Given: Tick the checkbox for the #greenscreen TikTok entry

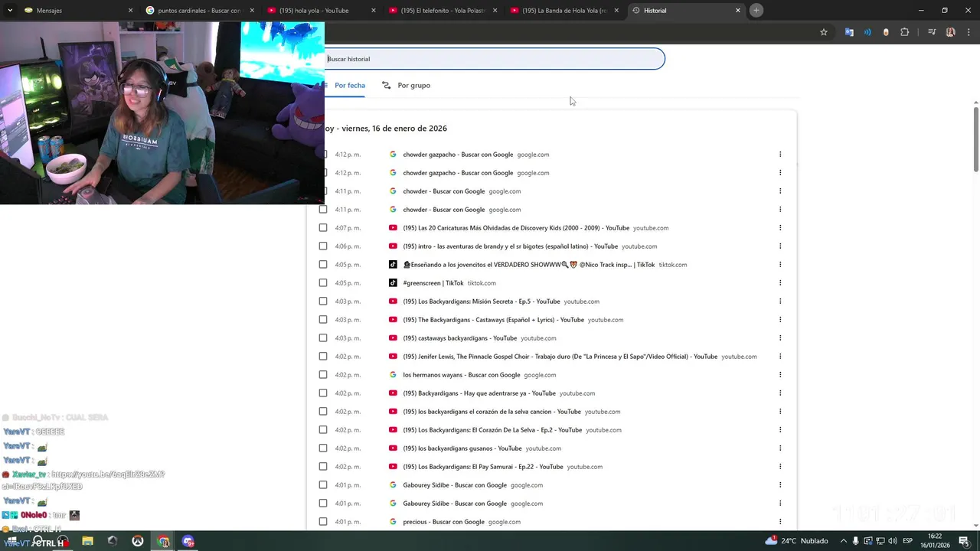Looking at the screenshot, I should (x=323, y=283).
